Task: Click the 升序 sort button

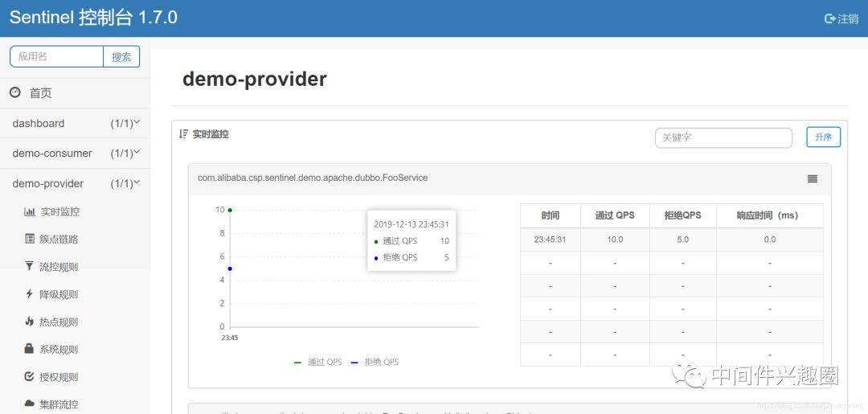Action: pyautogui.click(x=823, y=137)
